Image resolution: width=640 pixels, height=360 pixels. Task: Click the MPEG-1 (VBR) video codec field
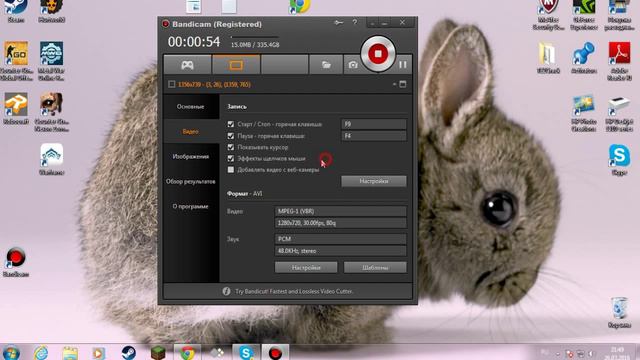click(340, 211)
